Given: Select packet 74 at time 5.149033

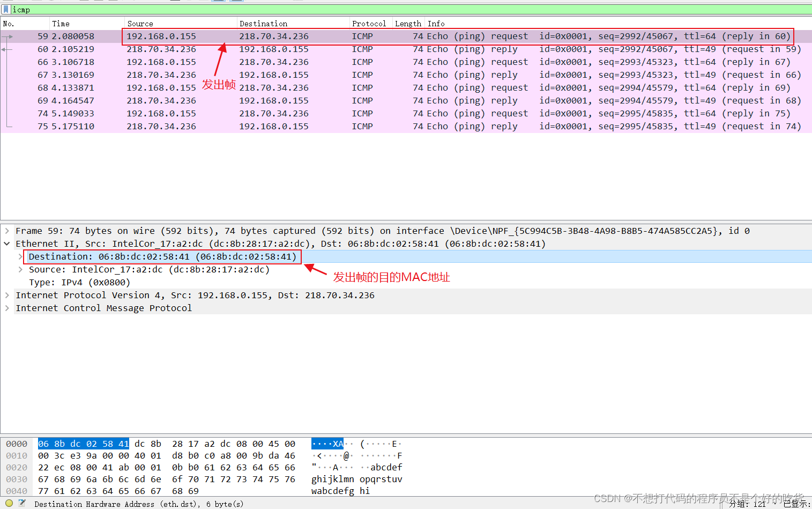Looking at the screenshot, I should tap(406, 113).
